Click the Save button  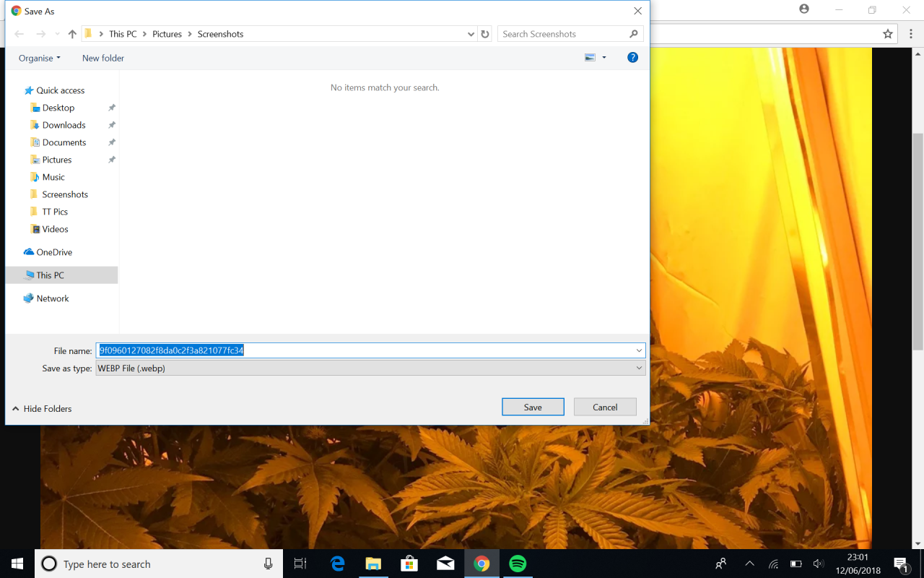(533, 407)
